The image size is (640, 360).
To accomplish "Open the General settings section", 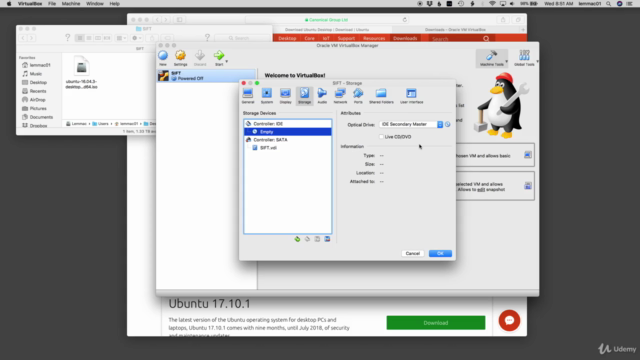I will click(248, 96).
